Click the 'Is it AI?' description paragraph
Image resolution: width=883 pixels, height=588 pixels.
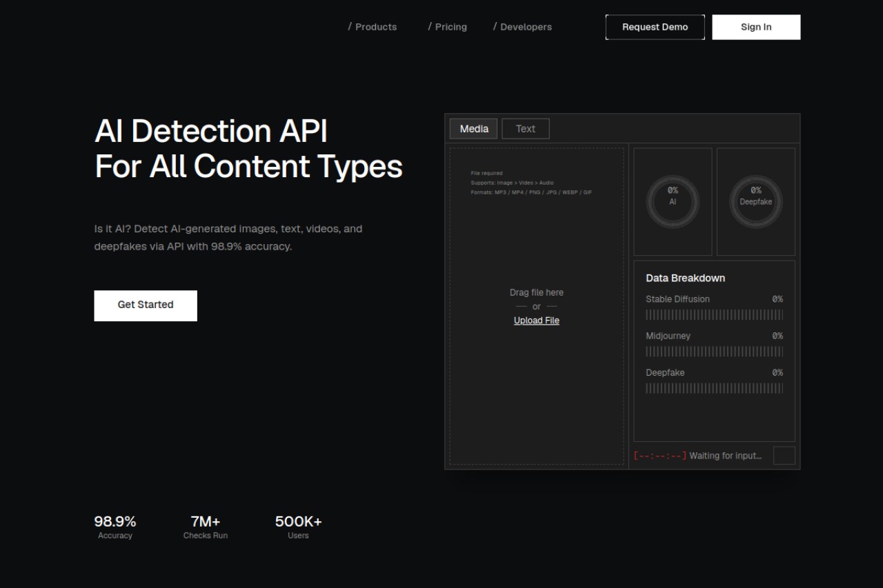228,237
